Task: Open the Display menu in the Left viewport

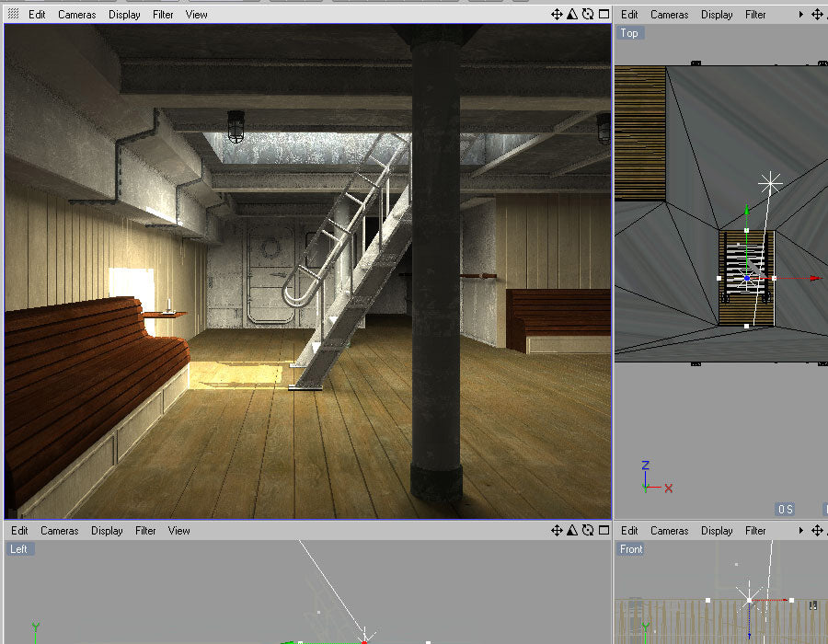Action: (107, 531)
